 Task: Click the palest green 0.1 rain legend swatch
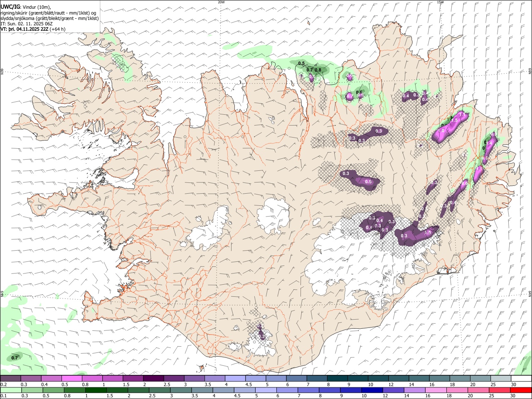point(11,390)
